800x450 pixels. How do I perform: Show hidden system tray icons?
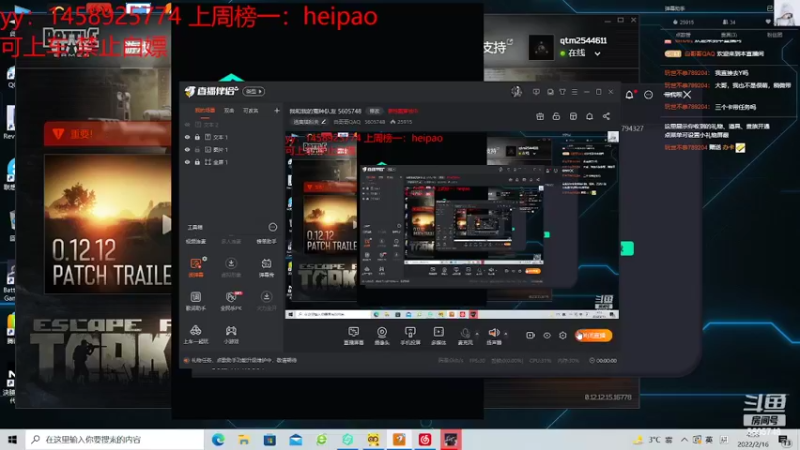pyautogui.click(x=684, y=439)
